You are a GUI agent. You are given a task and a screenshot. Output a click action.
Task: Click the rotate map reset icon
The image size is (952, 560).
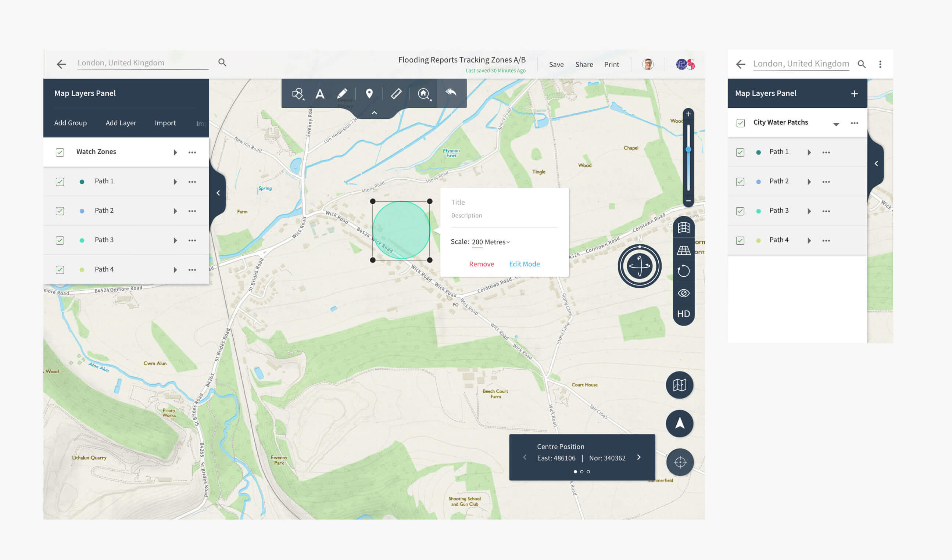point(683,271)
